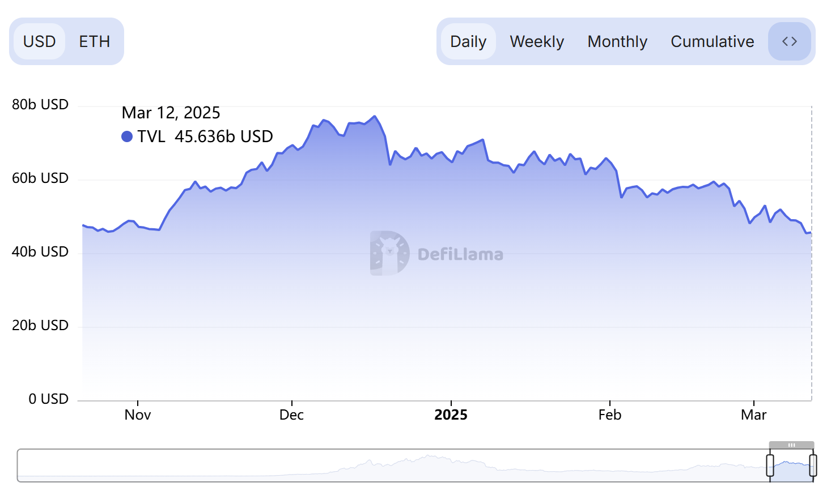Click the DefiLlama llama logo watermark
The height and width of the screenshot is (504, 831).
(x=389, y=253)
